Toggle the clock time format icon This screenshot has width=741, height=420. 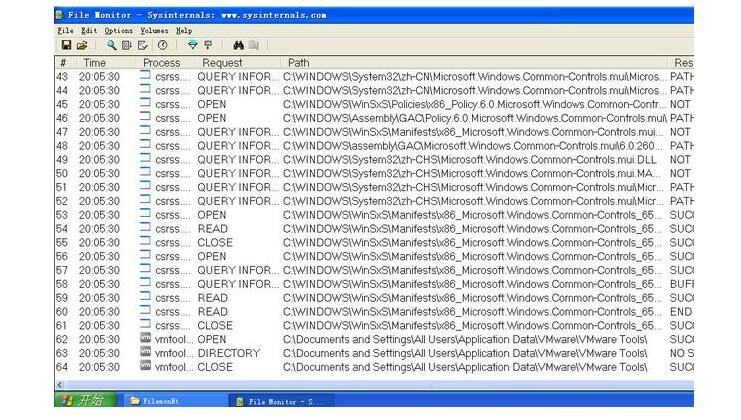(163, 45)
